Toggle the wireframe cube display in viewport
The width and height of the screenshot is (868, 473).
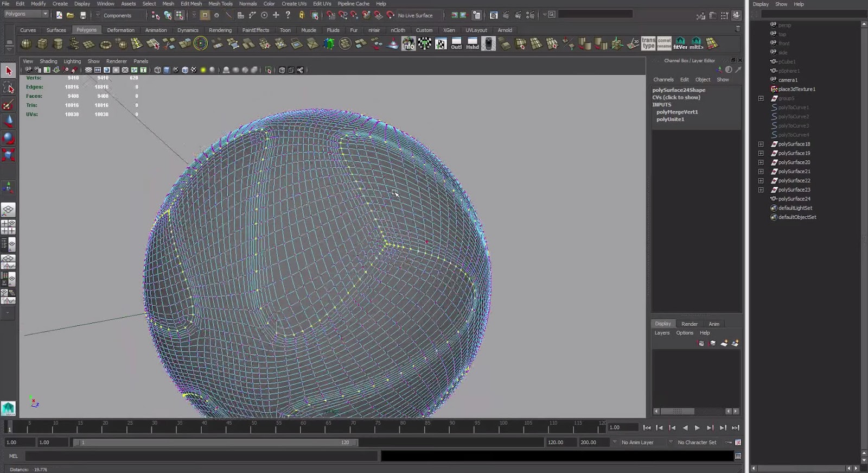click(x=157, y=70)
